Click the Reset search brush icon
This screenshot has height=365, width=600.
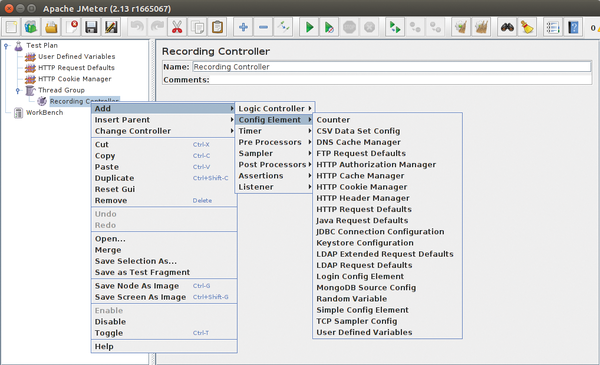(527, 27)
